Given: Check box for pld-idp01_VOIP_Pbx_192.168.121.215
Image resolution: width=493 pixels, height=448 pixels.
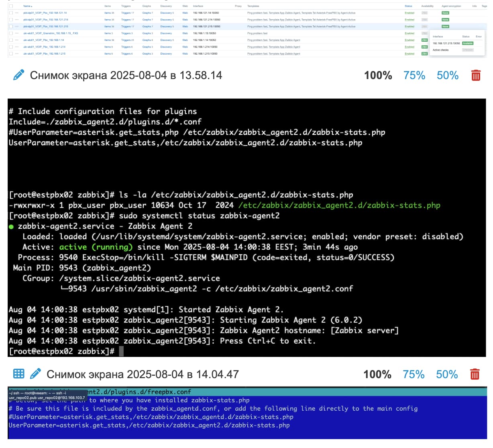Looking at the screenshot, I should pyautogui.click(x=11, y=26).
